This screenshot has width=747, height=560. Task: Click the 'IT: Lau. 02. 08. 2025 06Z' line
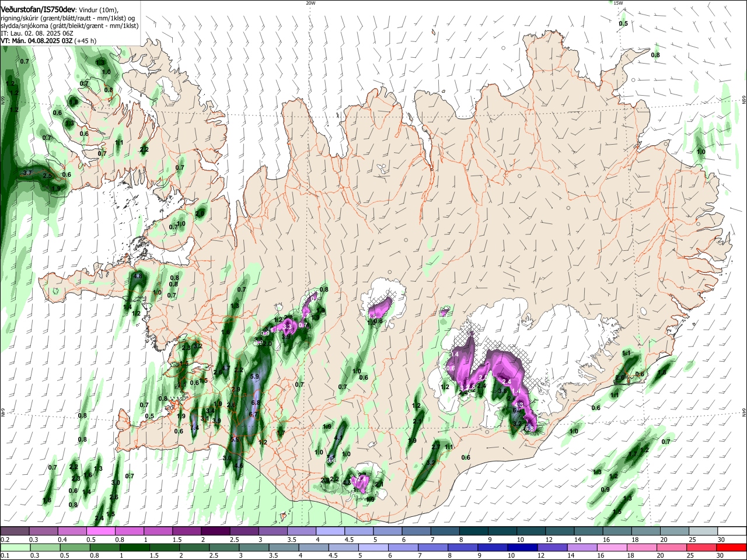(x=36, y=33)
